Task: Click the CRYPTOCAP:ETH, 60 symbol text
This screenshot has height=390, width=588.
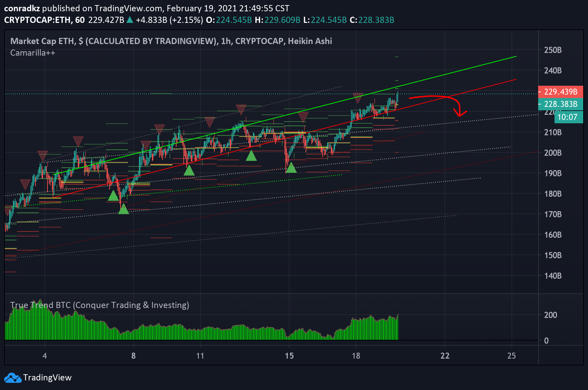Action: click(x=44, y=20)
